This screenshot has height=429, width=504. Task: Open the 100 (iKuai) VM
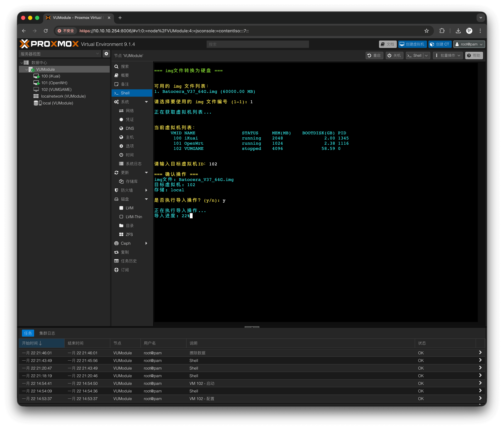click(x=51, y=76)
